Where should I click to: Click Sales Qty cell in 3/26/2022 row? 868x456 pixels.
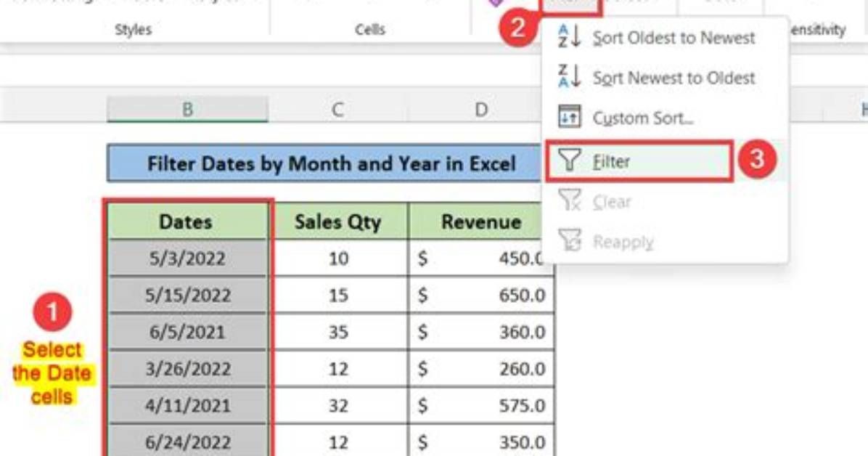(x=338, y=368)
